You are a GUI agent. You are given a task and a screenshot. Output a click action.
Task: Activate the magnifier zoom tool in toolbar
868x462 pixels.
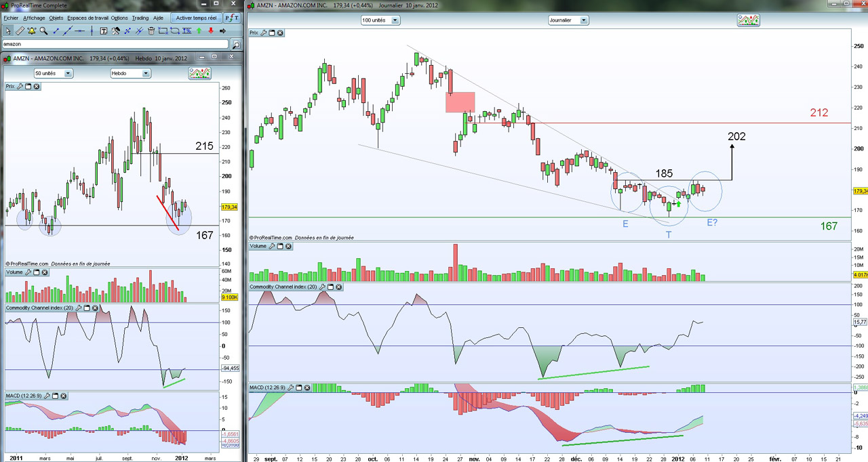(43, 30)
